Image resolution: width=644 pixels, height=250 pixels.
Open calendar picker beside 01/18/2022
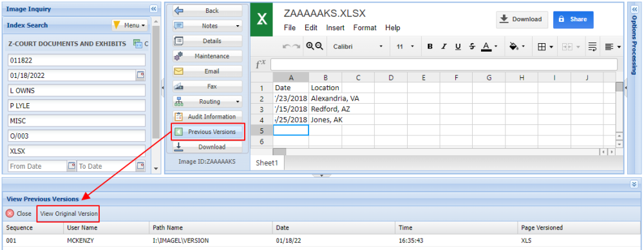point(140,75)
